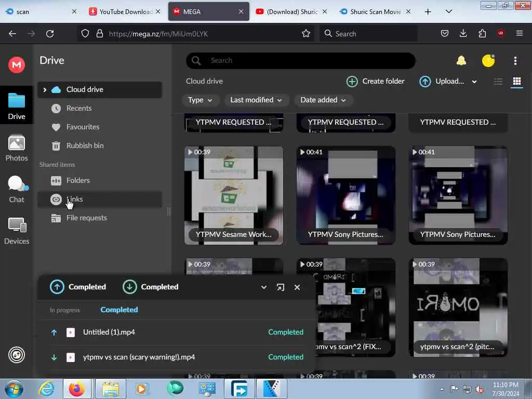Screen dimensions: 532x399
Task: Open the Last modified filter dropdown
Action: [256, 100]
